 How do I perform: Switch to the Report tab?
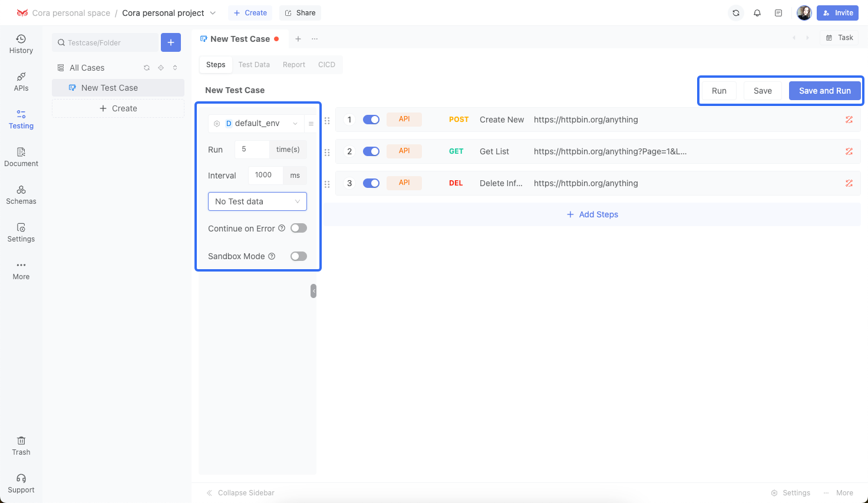point(294,65)
